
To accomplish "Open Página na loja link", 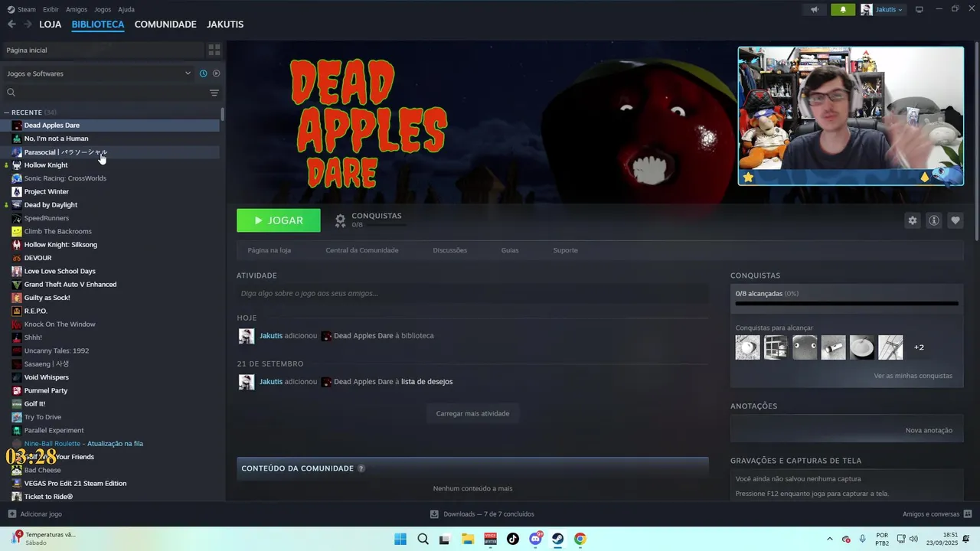I will (x=269, y=250).
